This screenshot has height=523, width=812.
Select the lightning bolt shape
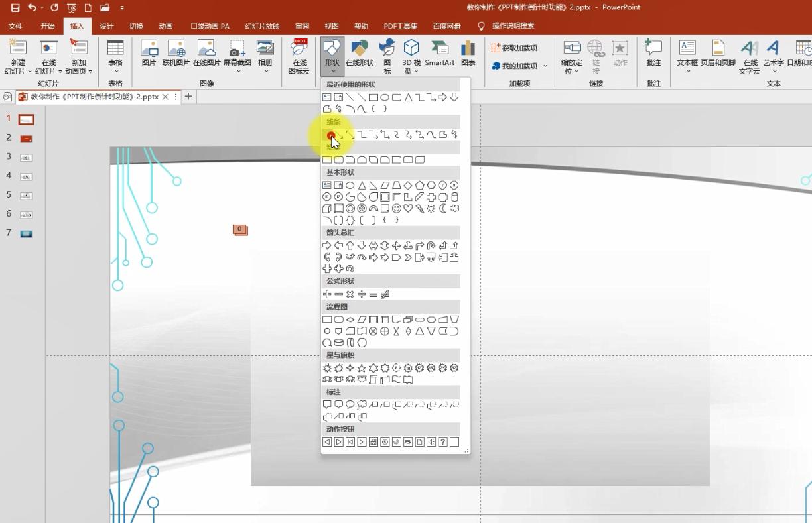(x=420, y=209)
